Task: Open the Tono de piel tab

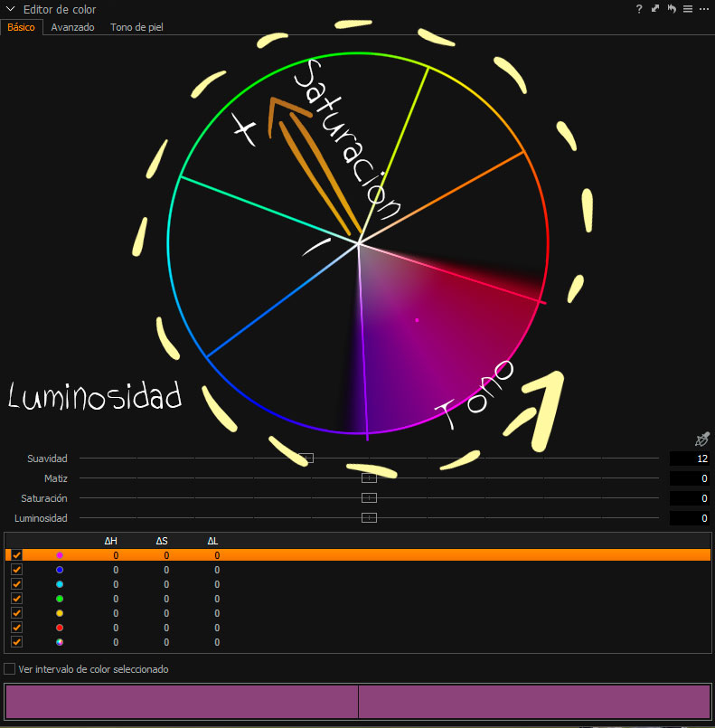Action: (136, 27)
